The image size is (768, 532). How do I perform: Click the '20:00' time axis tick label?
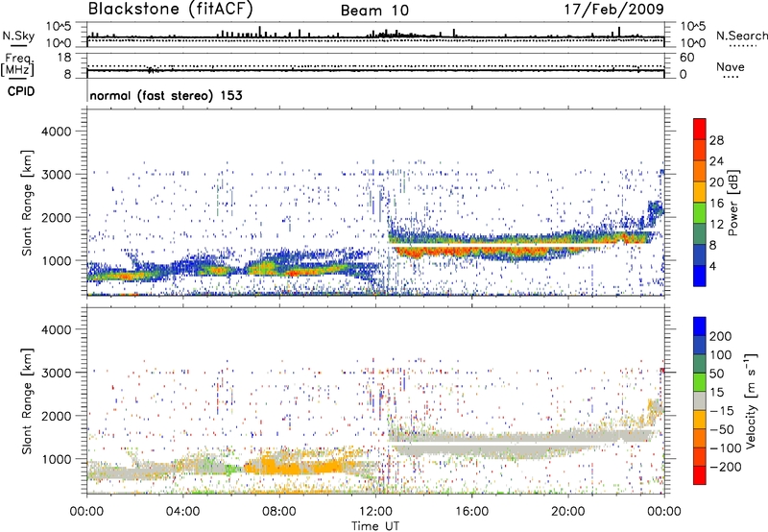point(568,512)
